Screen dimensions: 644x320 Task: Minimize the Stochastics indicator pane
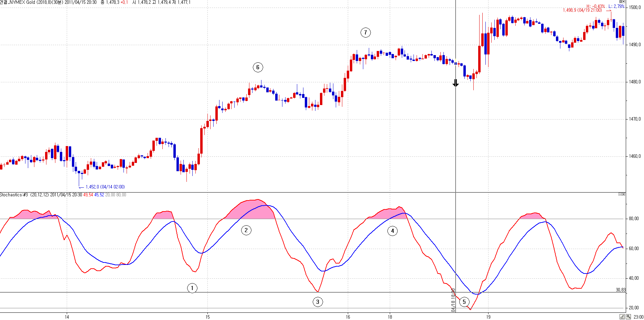coord(620,194)
